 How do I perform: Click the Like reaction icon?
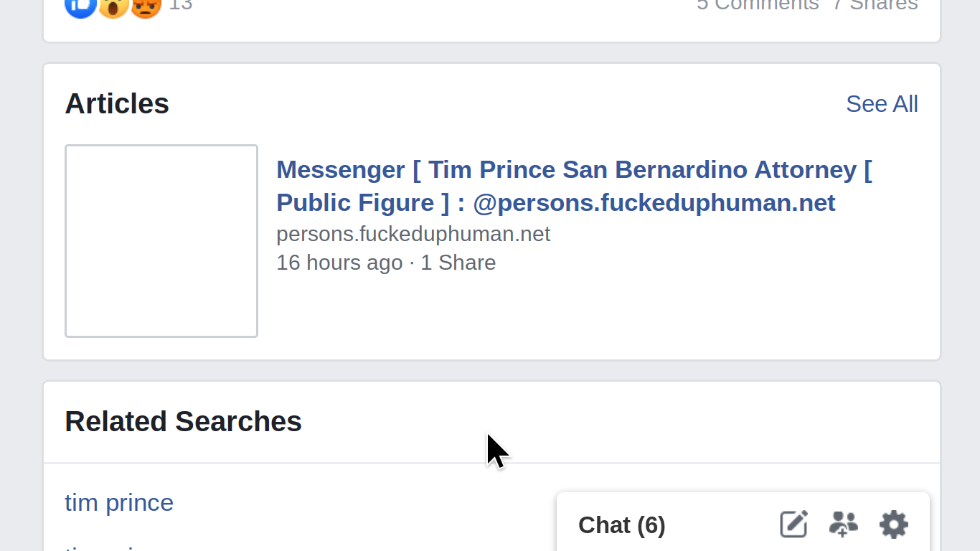point(80,6)
